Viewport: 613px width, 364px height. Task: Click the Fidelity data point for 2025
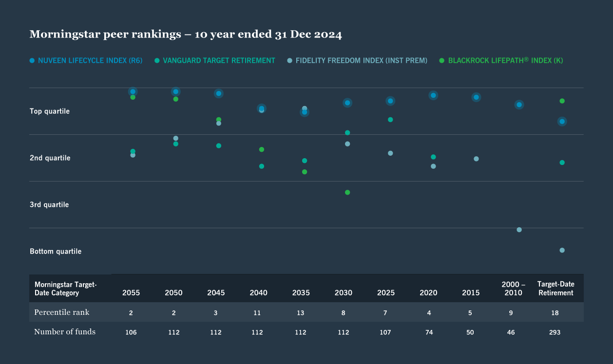(390, 153)
